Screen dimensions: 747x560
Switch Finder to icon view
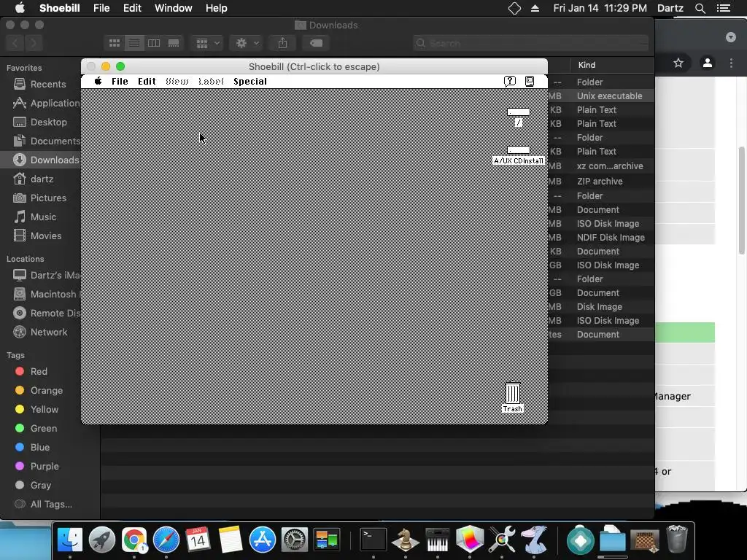pyautogui.click(x=115, y=43)
